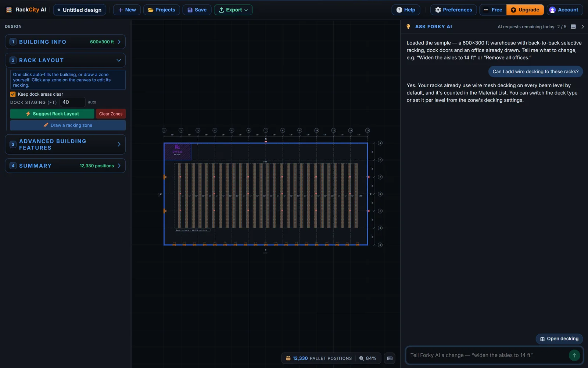588x368 pixels.
Task: Open Preferences settings
Action: pyautogui.click(x=453, y=10)
